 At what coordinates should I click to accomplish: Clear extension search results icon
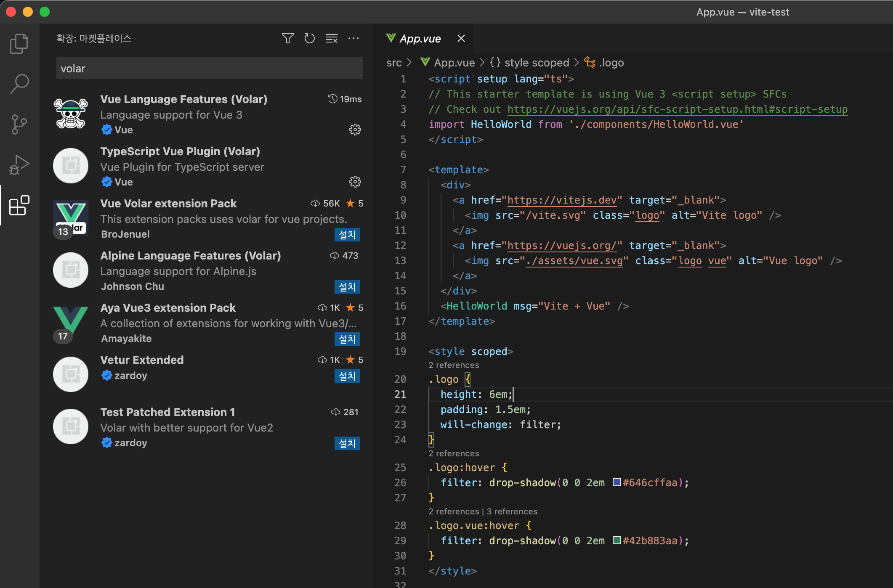pos(332,39)
